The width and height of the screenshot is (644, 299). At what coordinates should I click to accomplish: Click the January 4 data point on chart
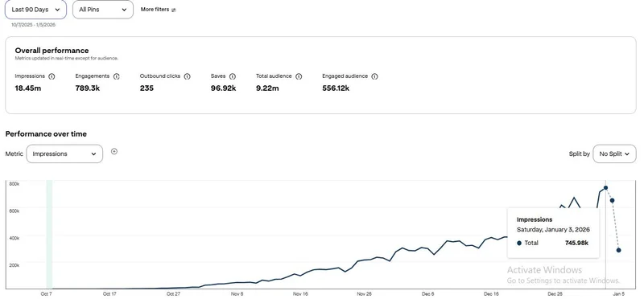613,200
